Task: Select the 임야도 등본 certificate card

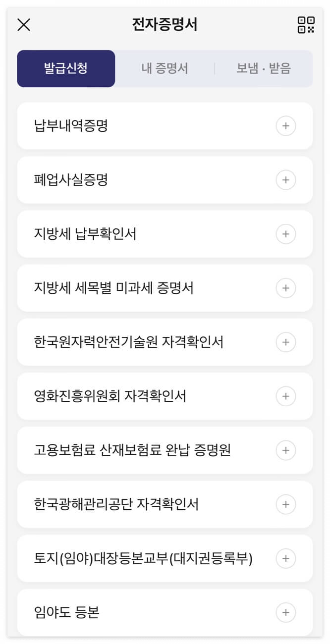Action: [149, 612]
